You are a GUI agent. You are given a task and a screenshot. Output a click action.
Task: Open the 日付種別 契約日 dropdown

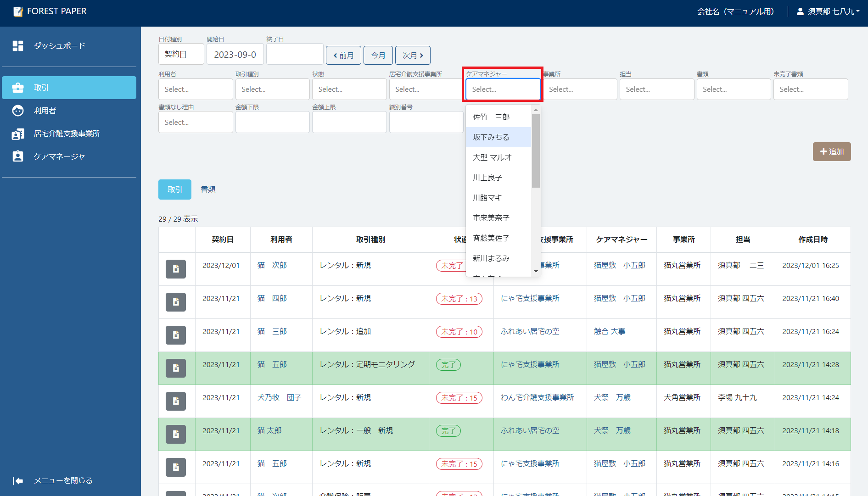point(181,55)
